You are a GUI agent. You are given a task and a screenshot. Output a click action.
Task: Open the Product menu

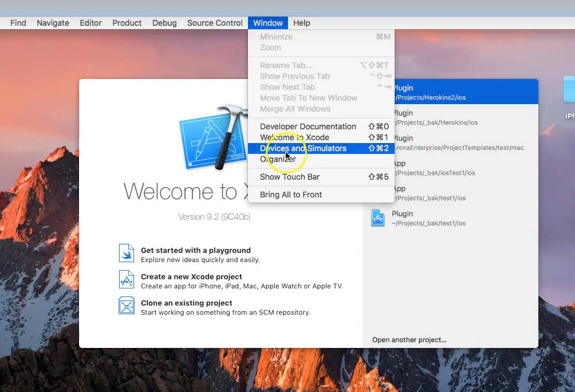click(127, 23)
